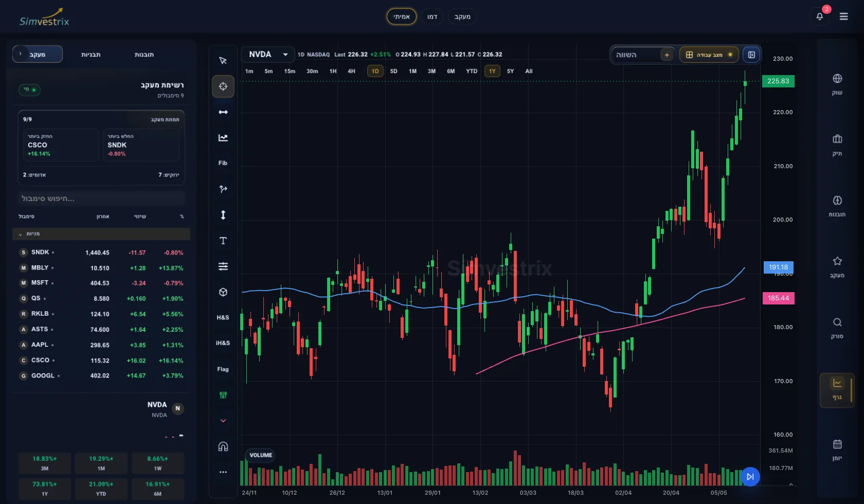Click the 225.83 current price label
The image size is (864, 504).
778,81
